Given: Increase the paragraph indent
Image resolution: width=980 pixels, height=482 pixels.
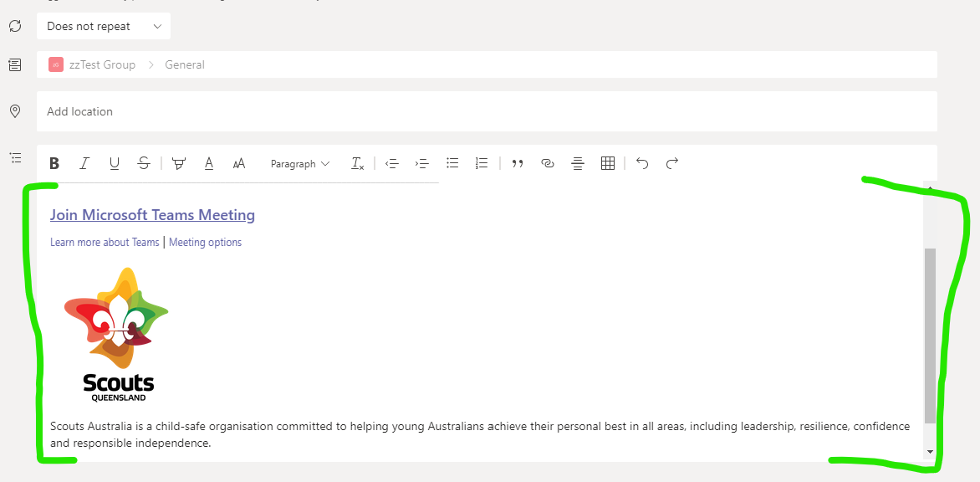Looking at the screenshot, I should point(421,164).
